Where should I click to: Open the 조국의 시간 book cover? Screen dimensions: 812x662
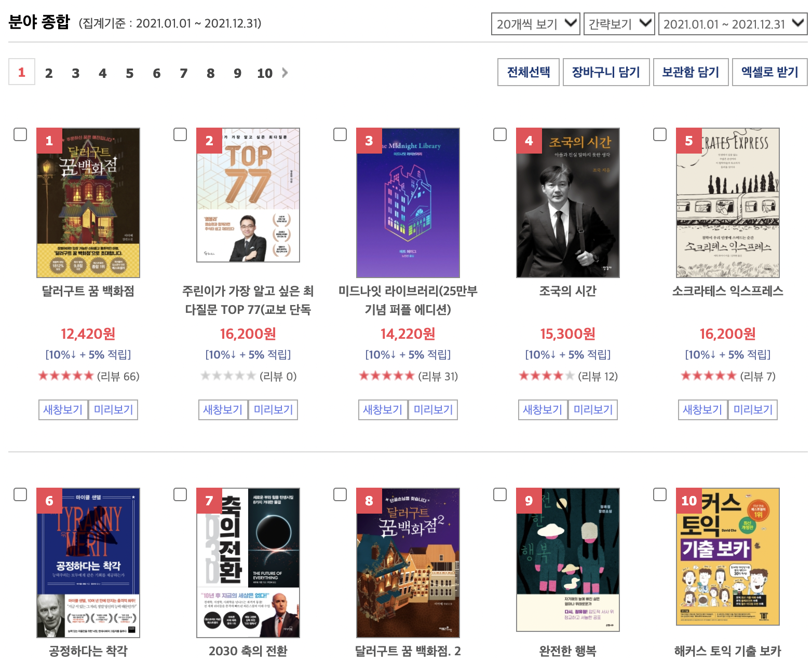pyautogui.click(x=568, y=203)
